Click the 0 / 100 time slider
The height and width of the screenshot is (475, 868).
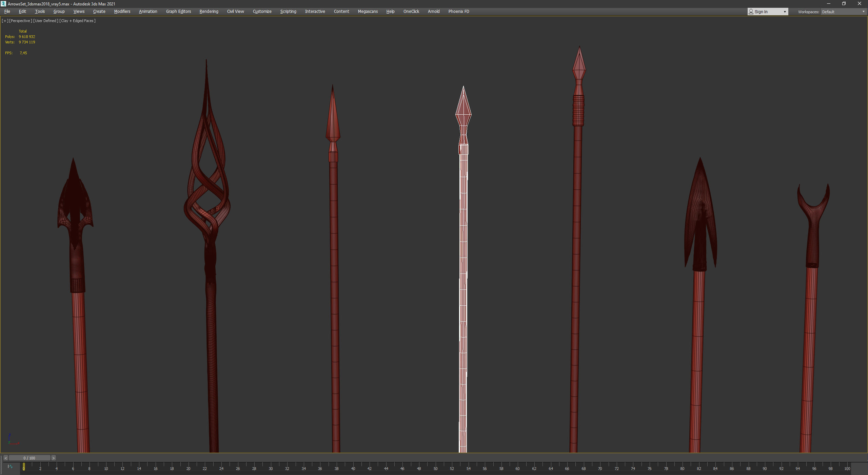pos(29,458)
